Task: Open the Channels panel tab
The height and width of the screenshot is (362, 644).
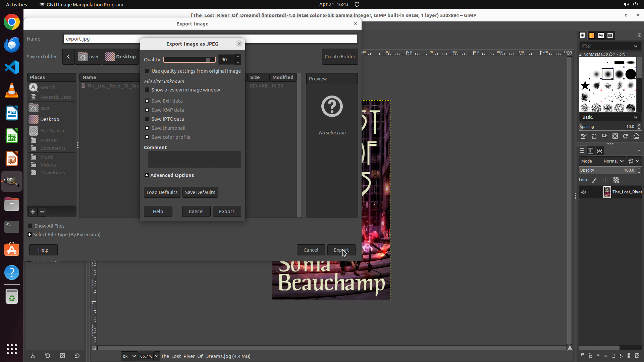Action: [591, 151]
